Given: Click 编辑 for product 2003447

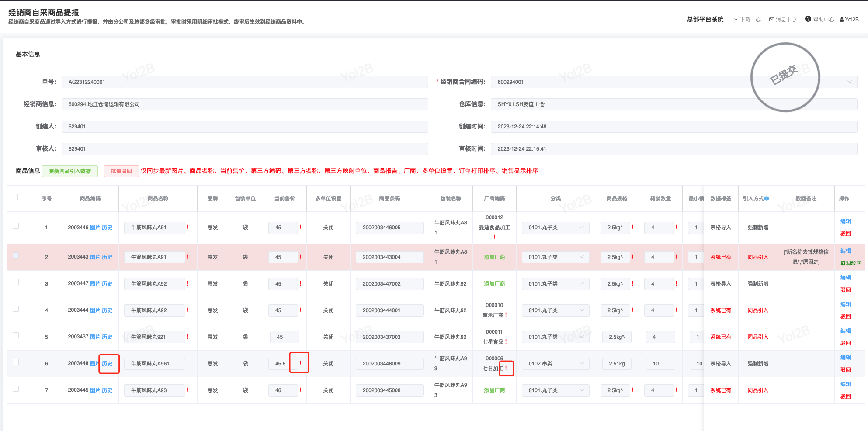Looking at the screenshot, I should pyautogui.click(x=846, y=278).
